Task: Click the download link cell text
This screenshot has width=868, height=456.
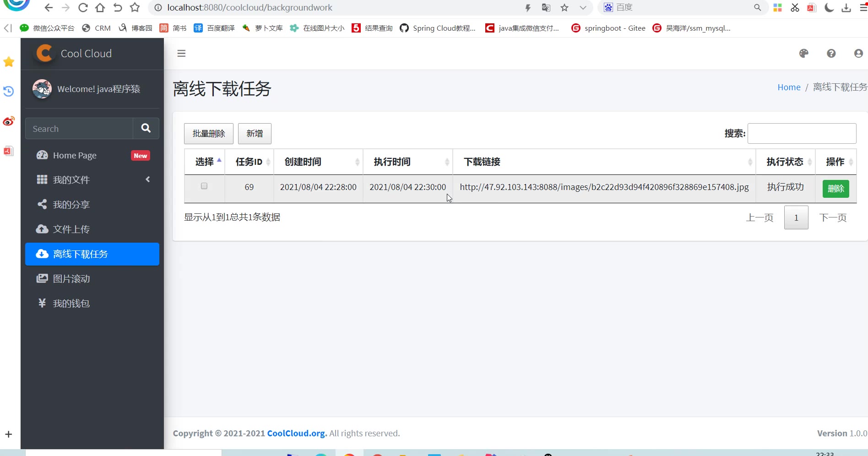Action: click(x=604, y=187)
